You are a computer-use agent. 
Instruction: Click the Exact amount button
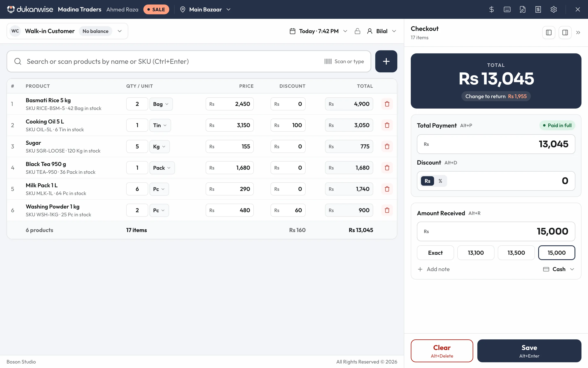(435, 253)
